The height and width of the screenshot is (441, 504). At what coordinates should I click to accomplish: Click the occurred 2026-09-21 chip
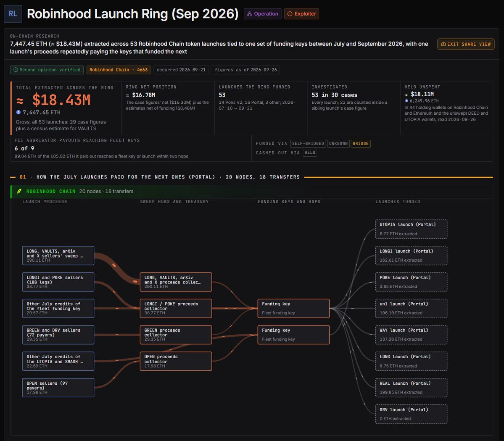click(x=181, y=70)
